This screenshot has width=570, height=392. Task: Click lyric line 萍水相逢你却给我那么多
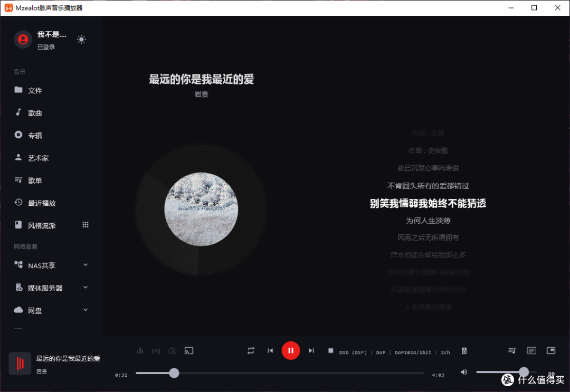pos(428,255)
